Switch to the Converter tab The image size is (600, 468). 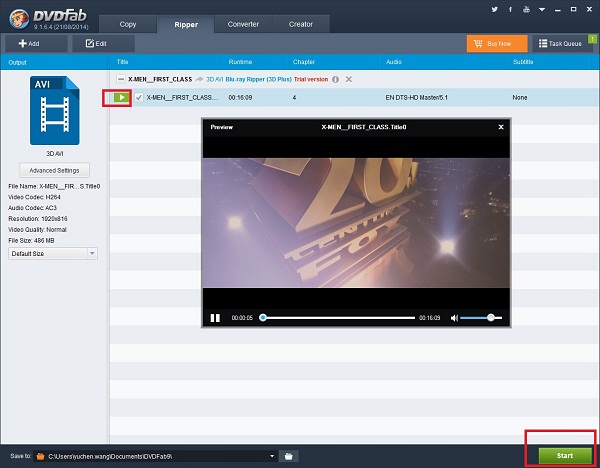click(x=243, y=24)
